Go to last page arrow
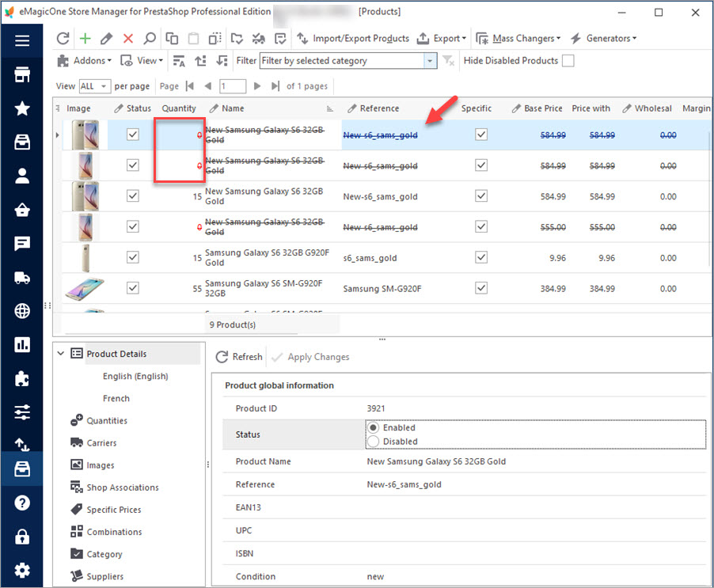The width and height of the screenshot is (714, 588). click(x=275, y=86)
